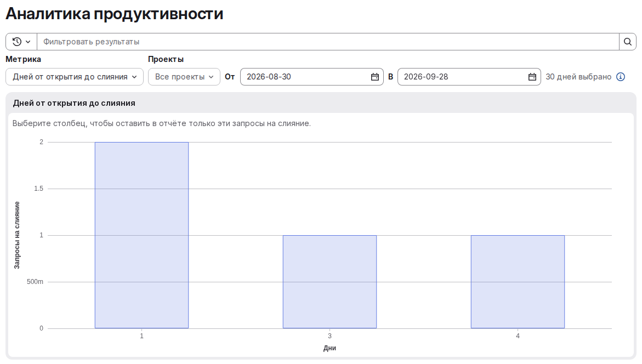Click the search magnifier icon button
Screen dimensions: 642x364
coord(628,42)
